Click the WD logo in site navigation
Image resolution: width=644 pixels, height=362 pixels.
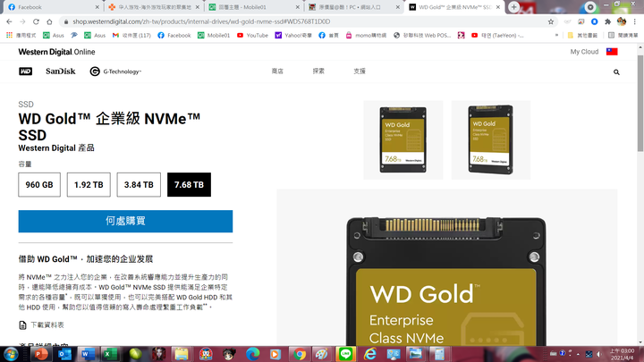tap(25, 72)
